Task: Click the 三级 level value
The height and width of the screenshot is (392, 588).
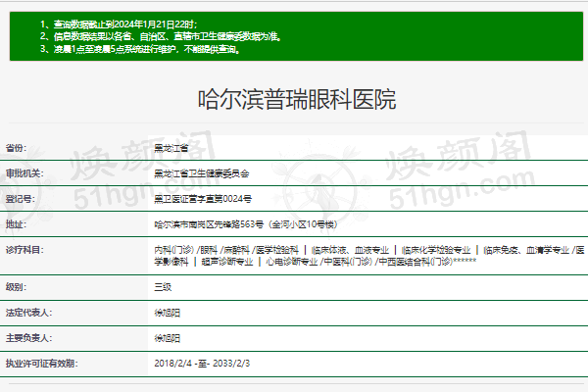Action: click(x=163, y=287)
